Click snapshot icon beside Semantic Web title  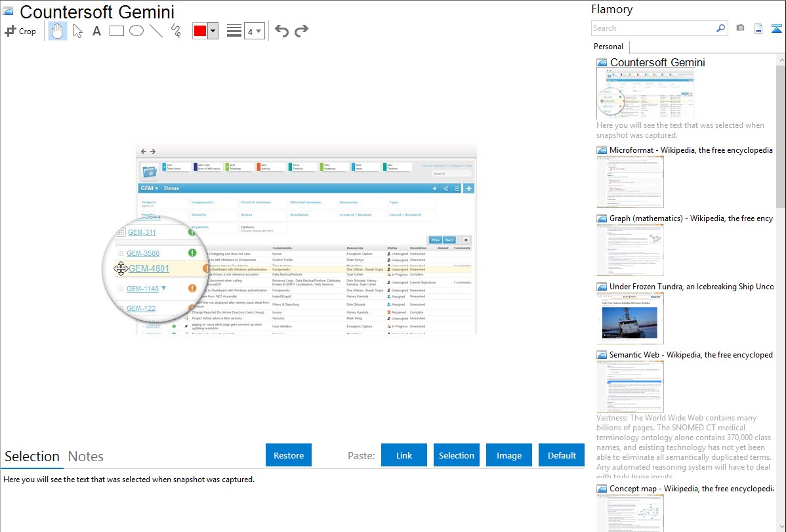click(x=602, y=354)
